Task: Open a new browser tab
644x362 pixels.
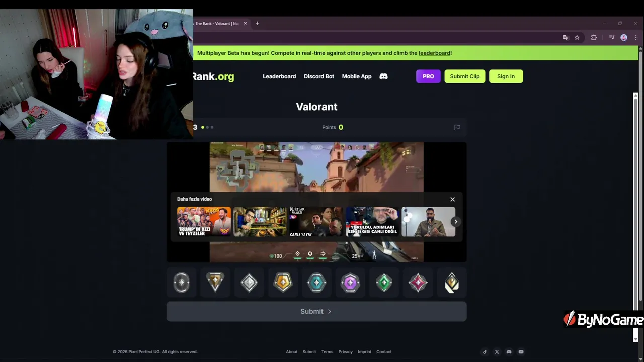Action: click(x=257, y=23)
